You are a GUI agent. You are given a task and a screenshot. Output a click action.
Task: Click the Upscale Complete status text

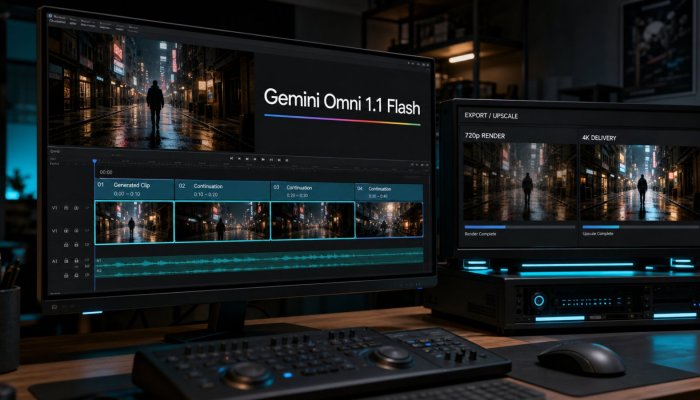pos(598,234)
